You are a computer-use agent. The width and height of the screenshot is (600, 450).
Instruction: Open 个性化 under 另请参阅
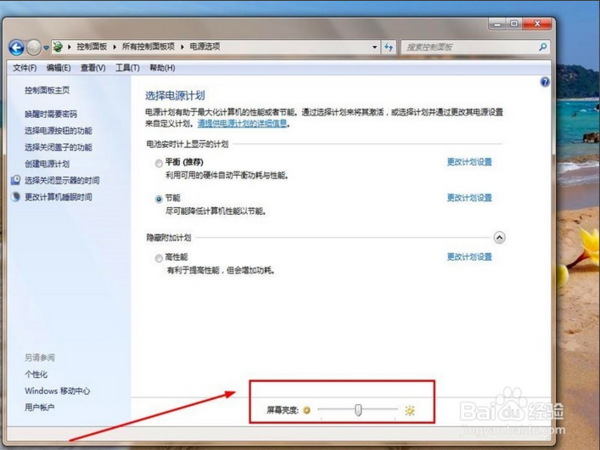[36, 375]
